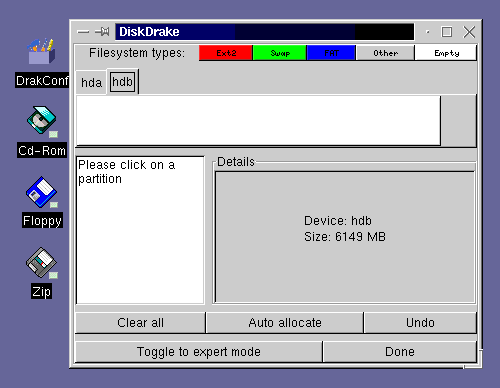Image resolution: width=500 pixels, height=388 pixels.
Task: Click the 'Size: 6149 MB' text
Action: 345,237
